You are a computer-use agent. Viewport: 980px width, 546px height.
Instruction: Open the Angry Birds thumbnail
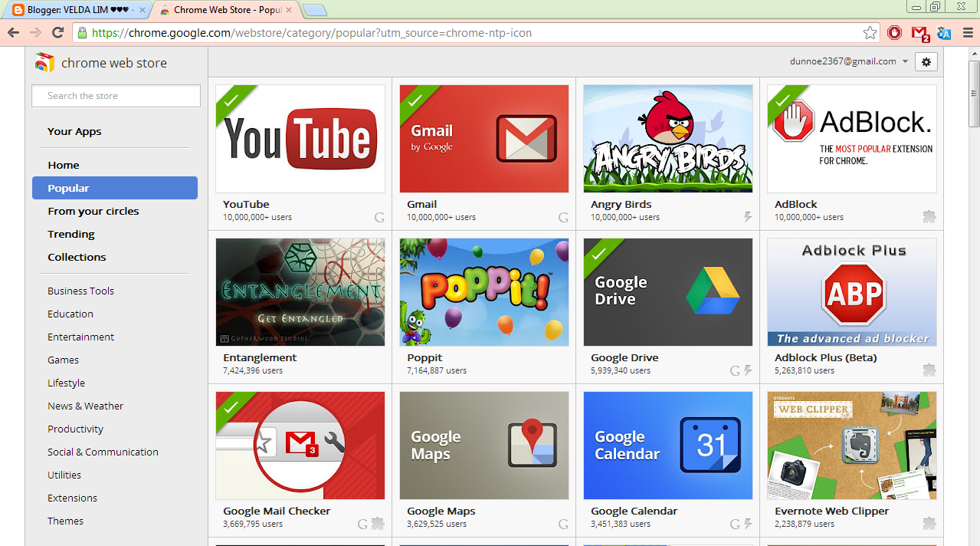668,139
